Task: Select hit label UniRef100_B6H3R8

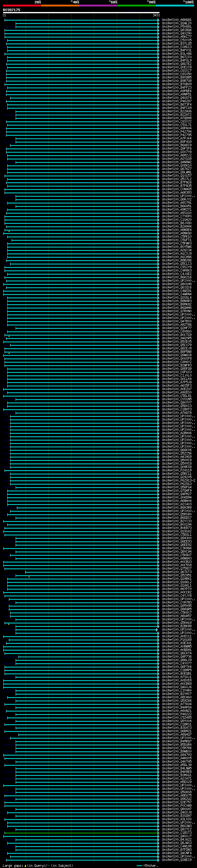Action: (x=176, y=507)
